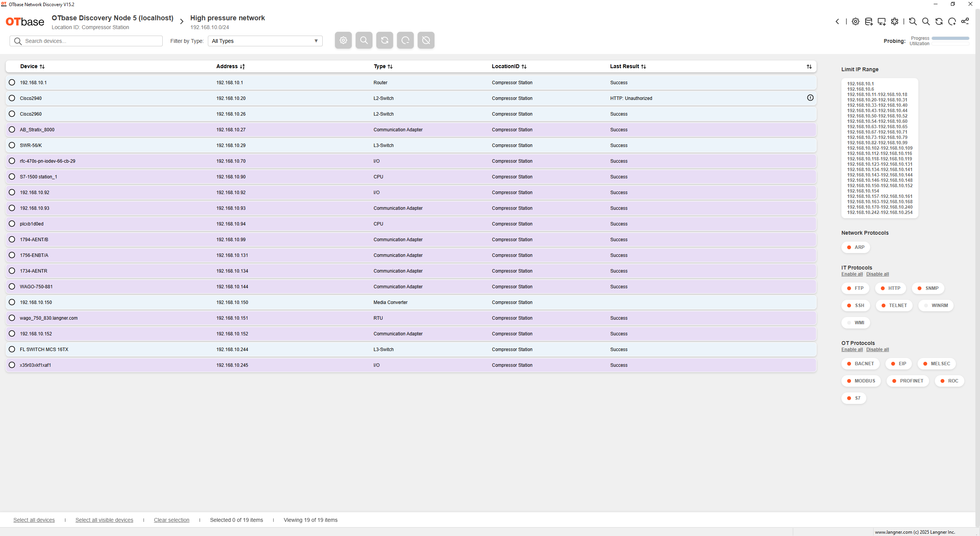Image resolution: width=980 pixels, height=536 pixels.
Task: Select the plcxb1d0ed device radio
Action: coord(12,224)
